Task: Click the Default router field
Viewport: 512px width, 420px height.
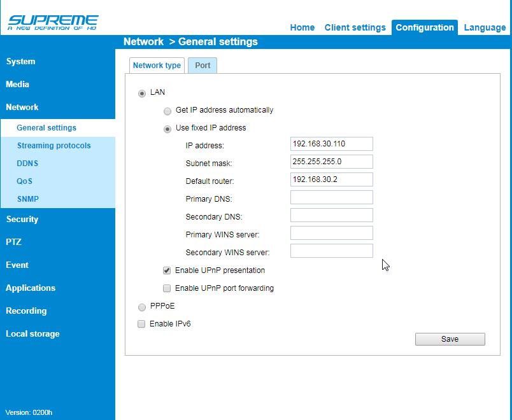Action: pos(331,179)
